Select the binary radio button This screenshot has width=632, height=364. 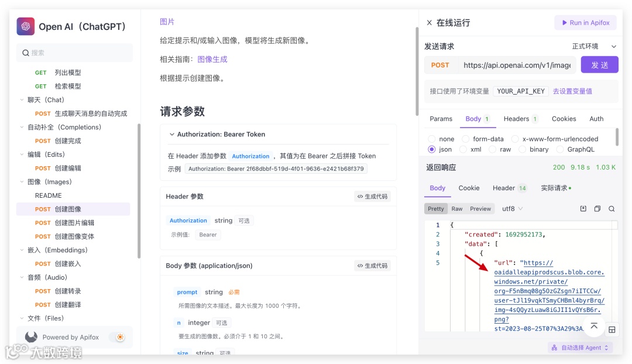[x=523, y=150]
